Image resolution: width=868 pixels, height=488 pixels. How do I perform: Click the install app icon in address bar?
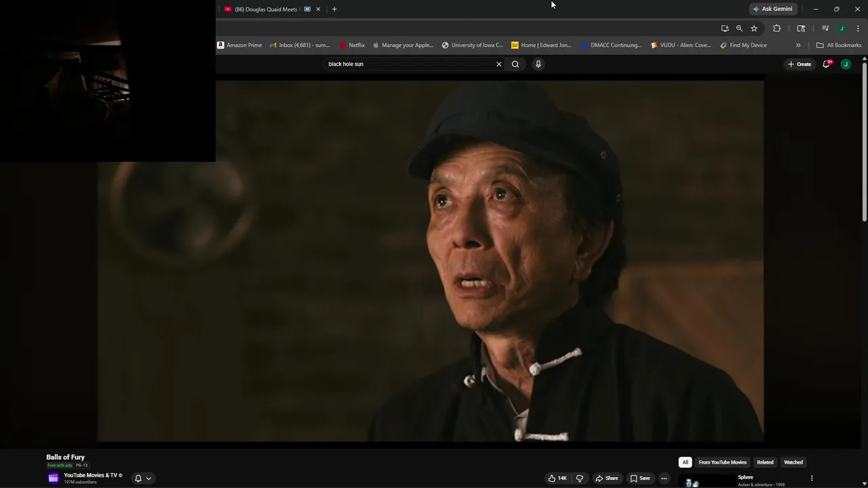(725, 28)
